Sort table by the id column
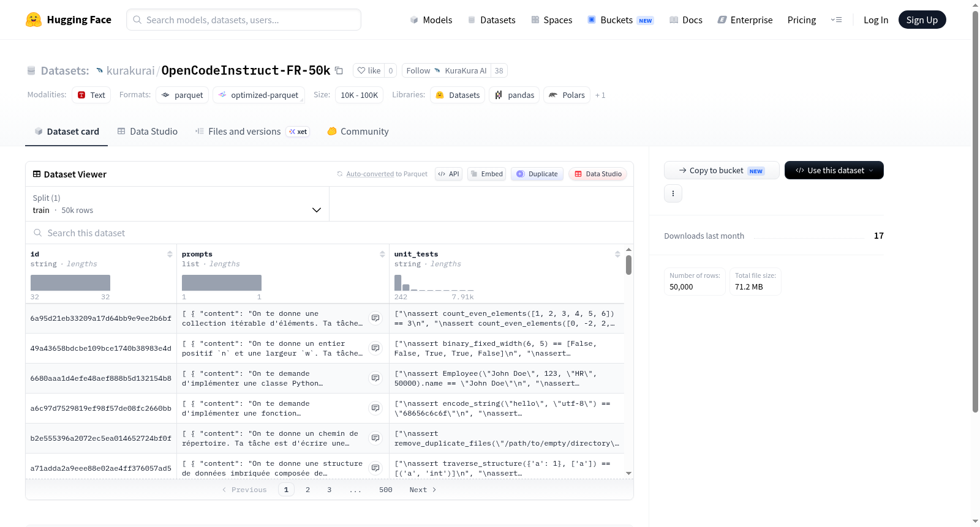Image resolution: width=980 pixels, height=527 pixels. click(x=170, y=254)
